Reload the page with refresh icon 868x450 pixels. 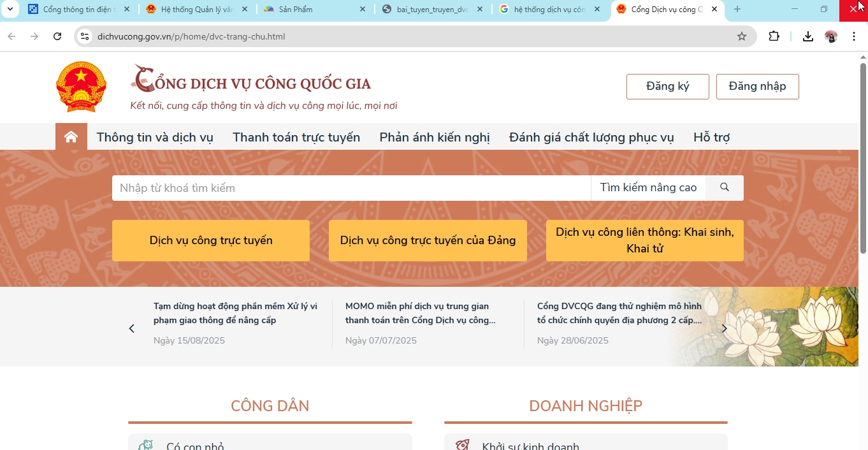(x=57, y=37)
